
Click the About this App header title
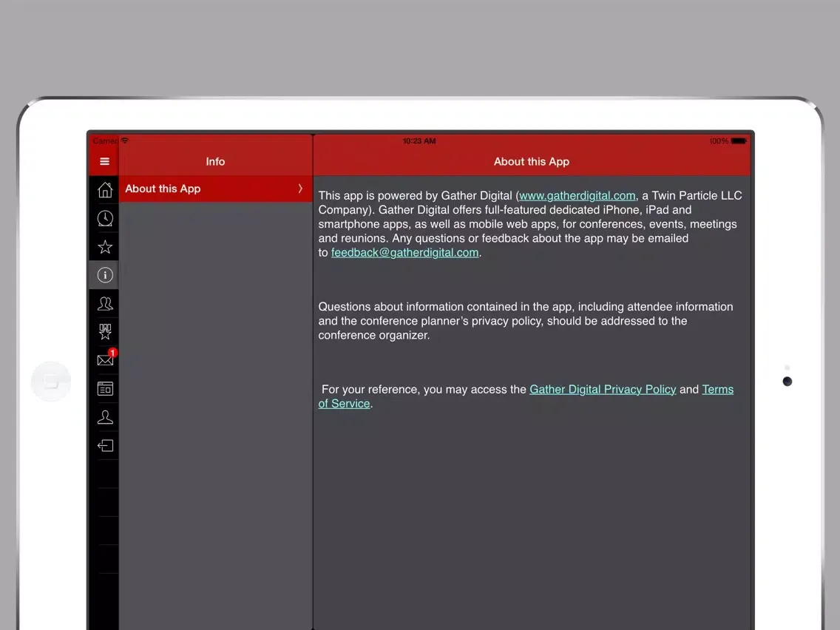pyautogui.click(x=532, y=161)
